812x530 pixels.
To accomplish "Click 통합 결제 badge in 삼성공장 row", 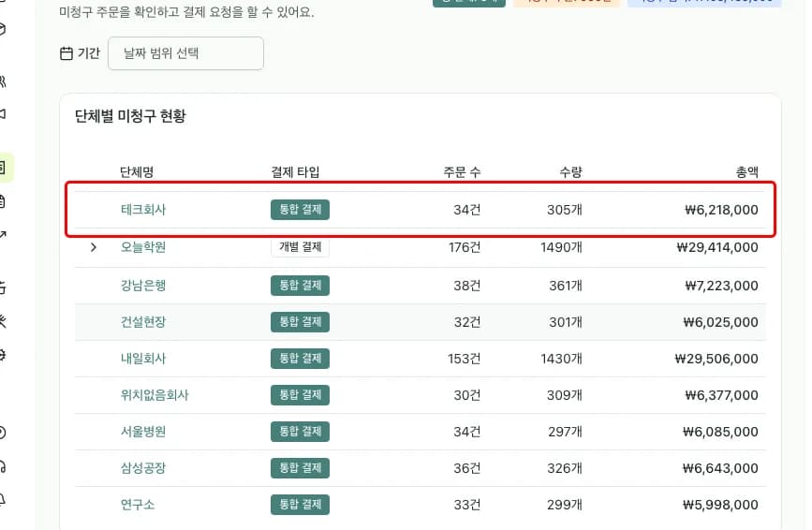I will (x=300, y=468).
